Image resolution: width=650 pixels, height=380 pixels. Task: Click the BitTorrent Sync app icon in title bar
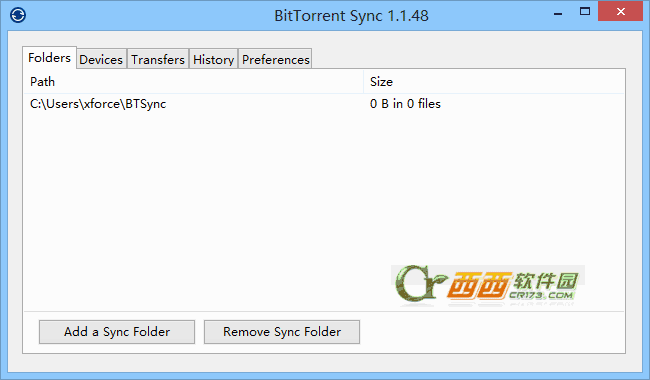[18, 15]
